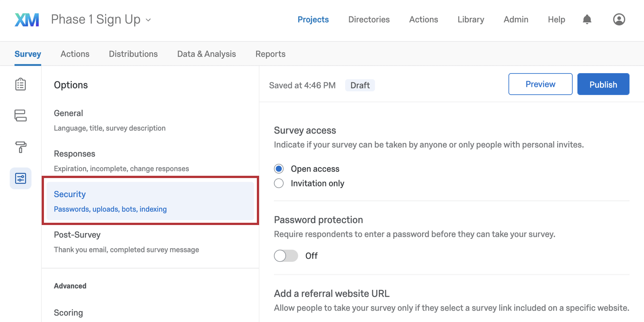Viewport: 644px width, 322px height.
Task: Open the Look and Feel paint roller icon
Action: point(20,147)
